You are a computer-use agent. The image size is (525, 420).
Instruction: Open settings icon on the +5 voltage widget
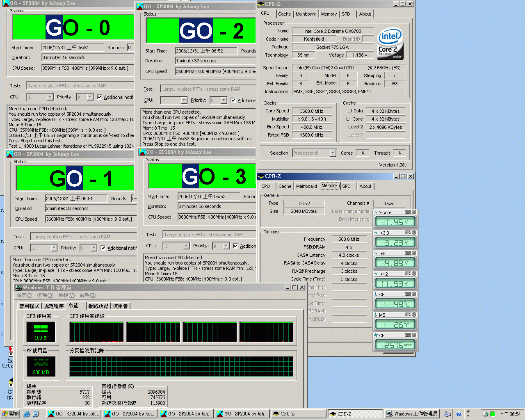[408, 253]
